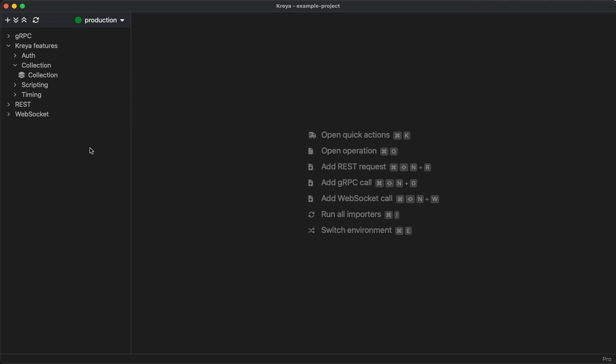This screenshot has height=364, width=616.
Task: Select the WebSocket tree item
Action: click(x=32, y=114)
